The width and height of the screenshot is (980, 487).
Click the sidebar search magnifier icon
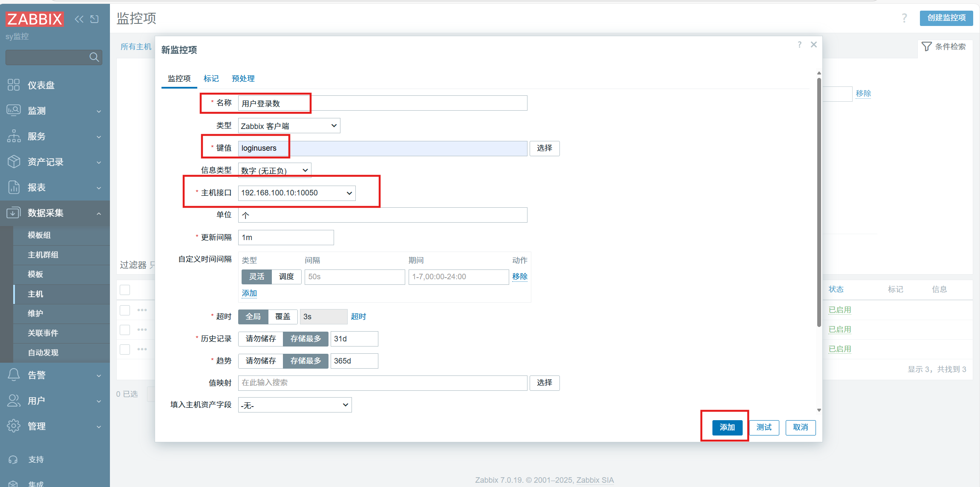[x=94, y=57]
